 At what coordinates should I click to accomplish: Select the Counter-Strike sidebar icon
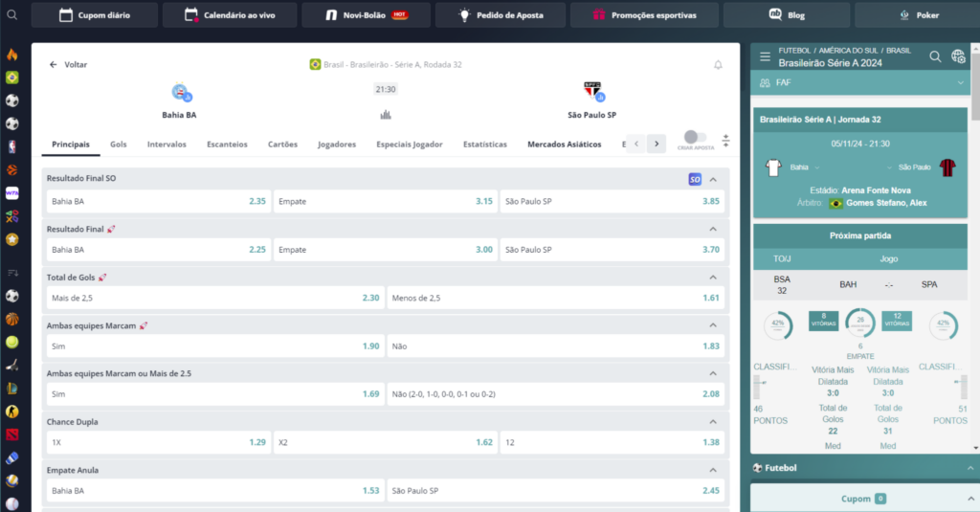click(x=11, y=412)
